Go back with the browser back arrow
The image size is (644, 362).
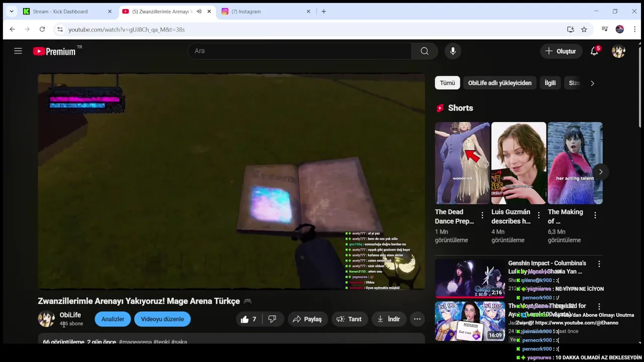(12, 30)
